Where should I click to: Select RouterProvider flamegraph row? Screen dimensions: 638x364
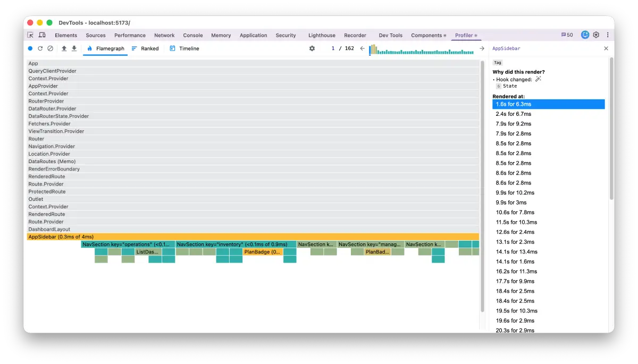[253, 101]
